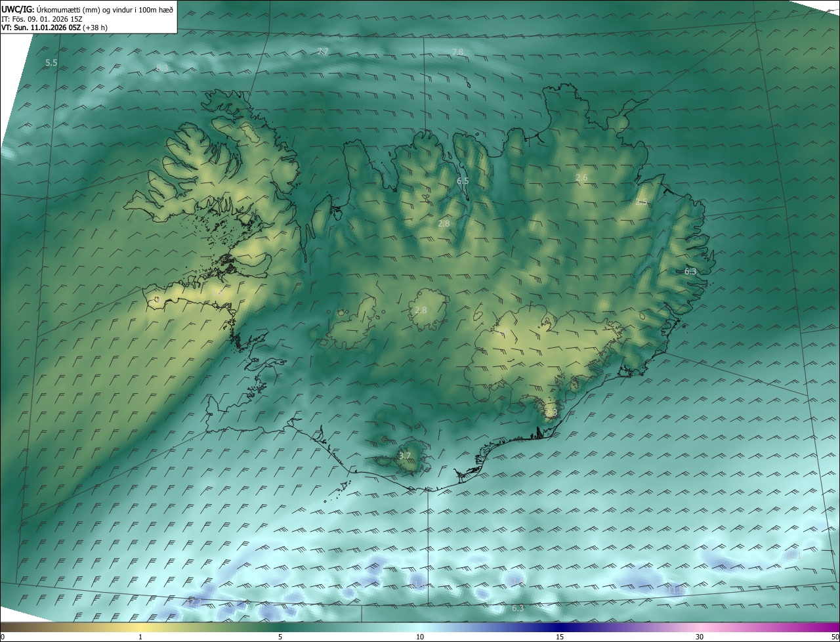840x642 pixels.
Task: Click the 6.5 value in the northern fjord
Action: click(463, 181)
